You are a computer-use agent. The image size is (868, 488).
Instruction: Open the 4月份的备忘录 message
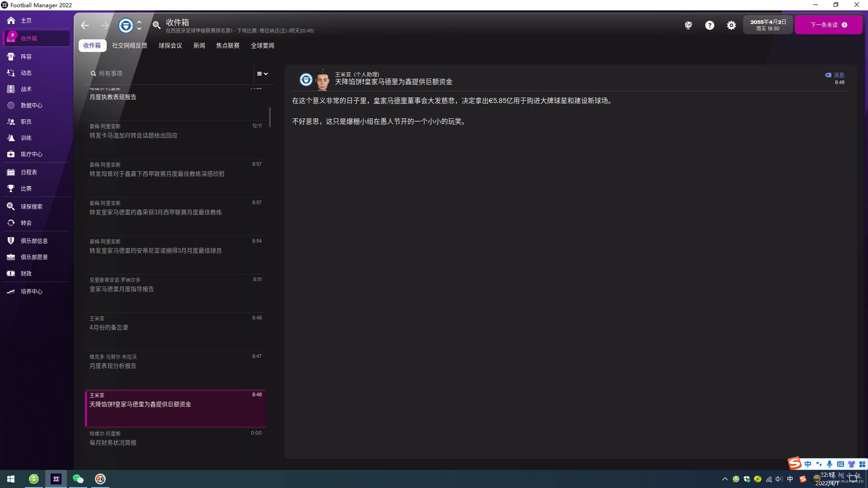point(176,331)
